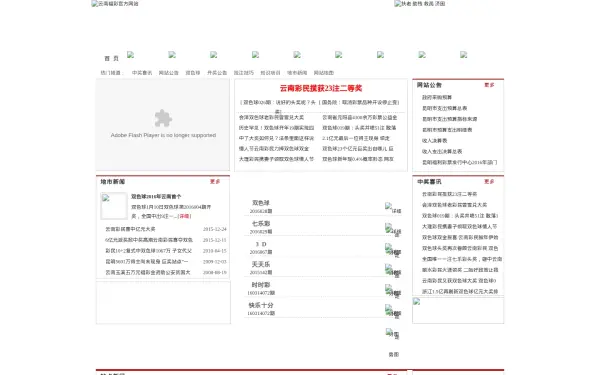Click 更多 in the 中奖喜讯 panel
This screenshot has width=600, height=375.
[x=489, y=181]
